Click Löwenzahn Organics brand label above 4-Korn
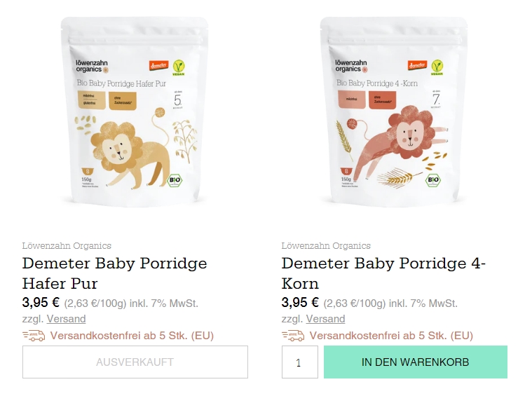The image size is (532, 396). [x=326, y=246]
